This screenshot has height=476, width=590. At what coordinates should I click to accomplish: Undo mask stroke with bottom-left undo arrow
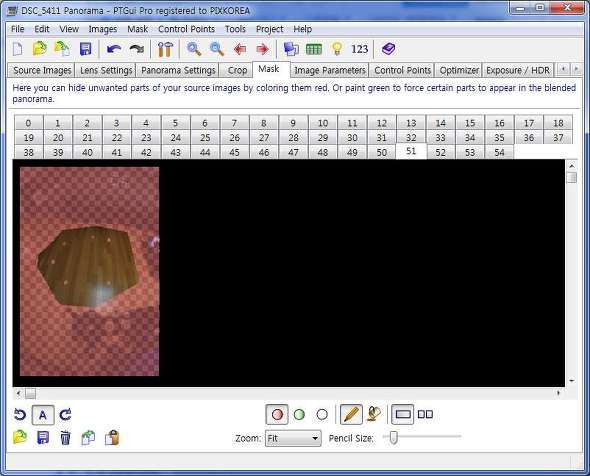[20, 415]
